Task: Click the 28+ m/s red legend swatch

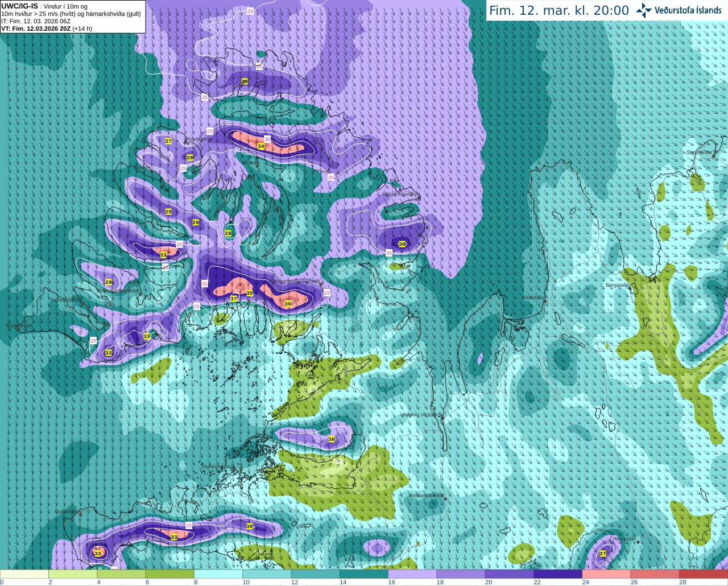Action: coord(704,574)
